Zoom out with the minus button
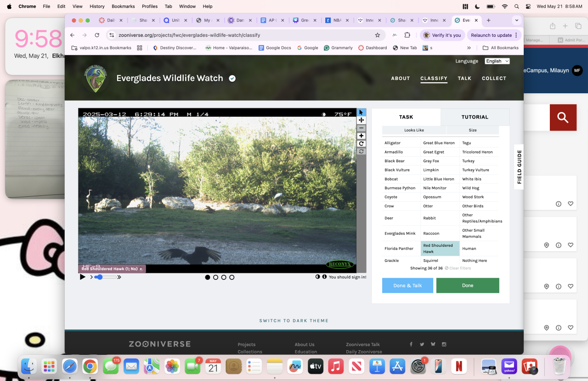Viewport: 588px width, 381px height. pyautogui.click(x=362, y=128)
